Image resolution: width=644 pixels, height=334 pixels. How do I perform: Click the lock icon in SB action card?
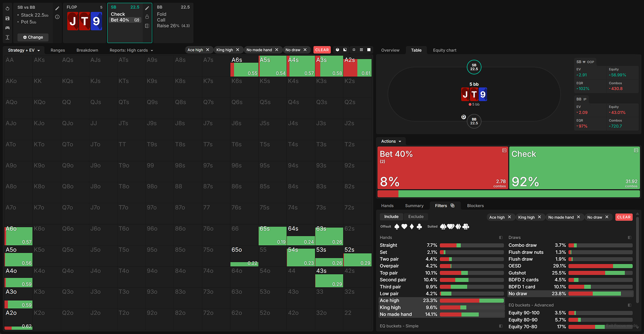(147, 17)
